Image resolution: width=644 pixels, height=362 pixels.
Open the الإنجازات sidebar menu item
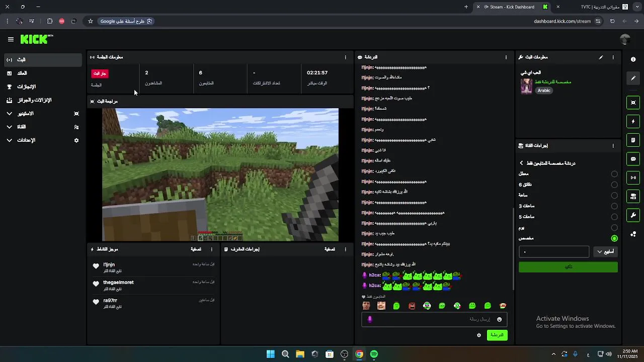coord(42,86)
